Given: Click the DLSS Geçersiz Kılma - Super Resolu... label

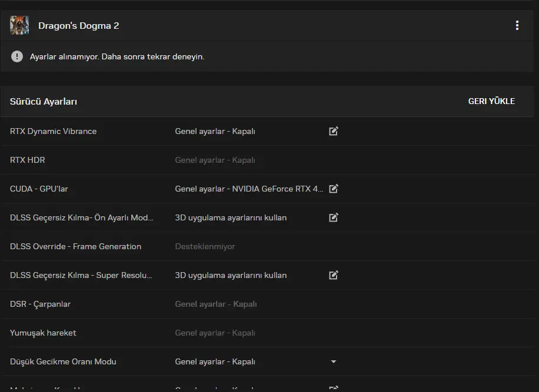Looking at the screenshot, I should (x=81, y=275).
